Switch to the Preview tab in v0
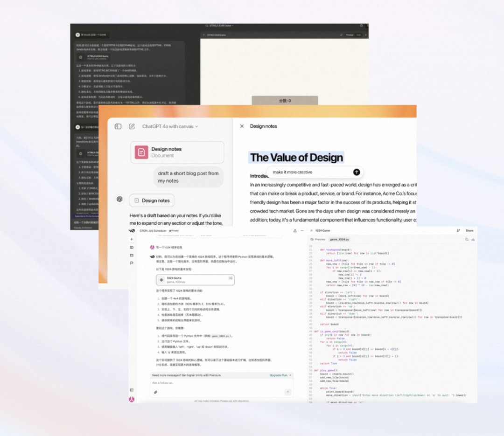This screenshot has height=436, width=504. (x=319, y=239)
